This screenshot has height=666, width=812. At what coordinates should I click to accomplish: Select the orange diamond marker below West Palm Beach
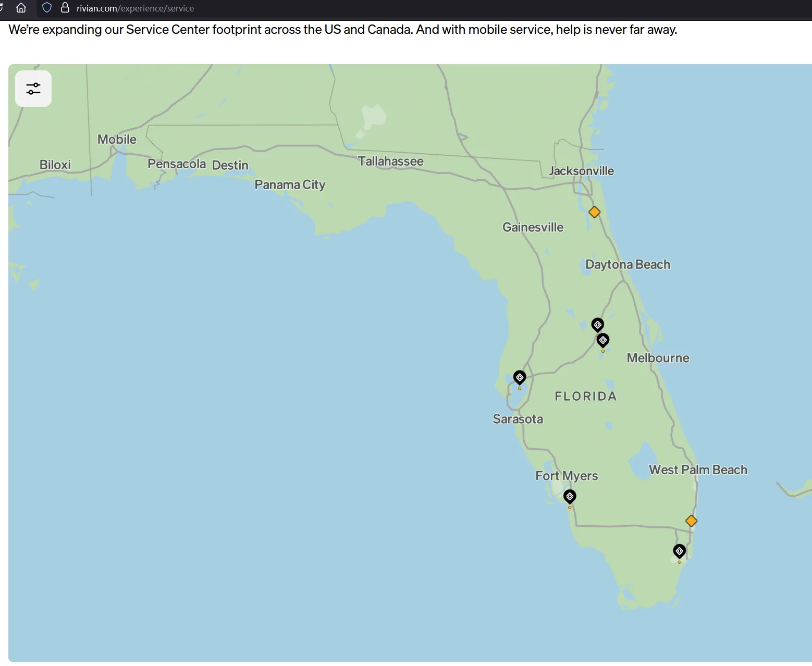691,521
